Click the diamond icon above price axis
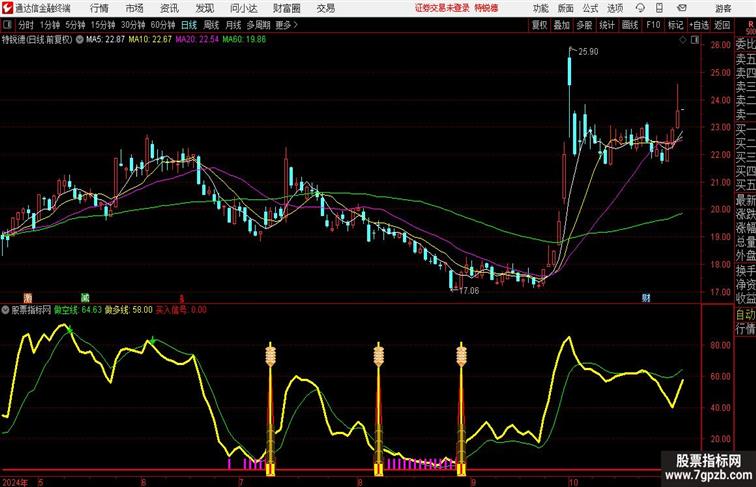This screenshot has height=487, width=756. click(x=683, y=40)
